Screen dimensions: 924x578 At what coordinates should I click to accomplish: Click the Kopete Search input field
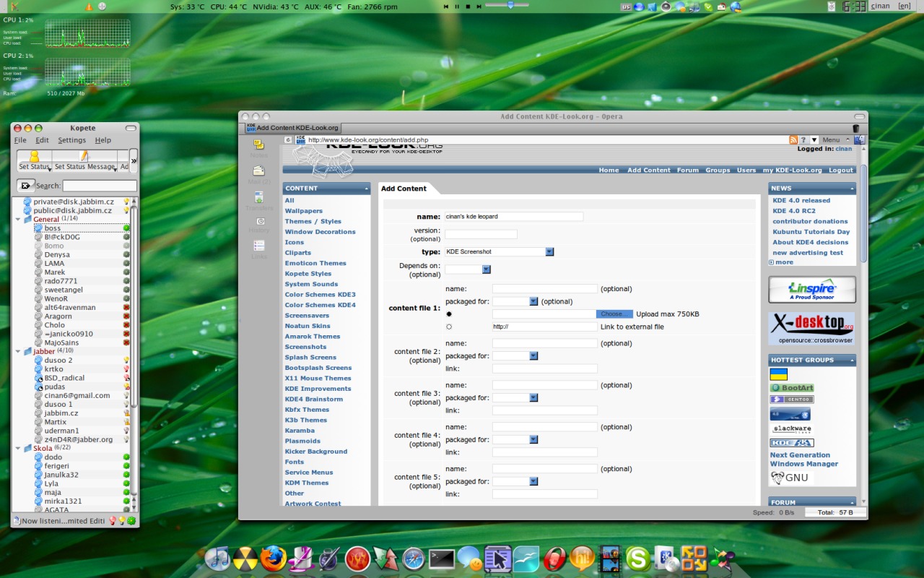coord(100,186)
